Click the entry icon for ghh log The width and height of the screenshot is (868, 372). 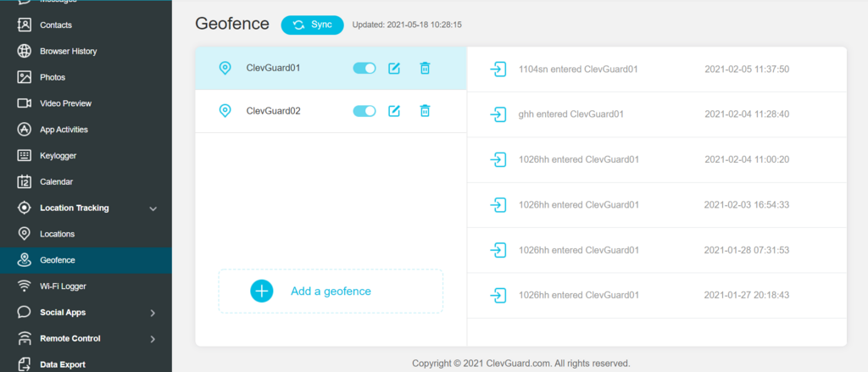(x=498, y=114)
